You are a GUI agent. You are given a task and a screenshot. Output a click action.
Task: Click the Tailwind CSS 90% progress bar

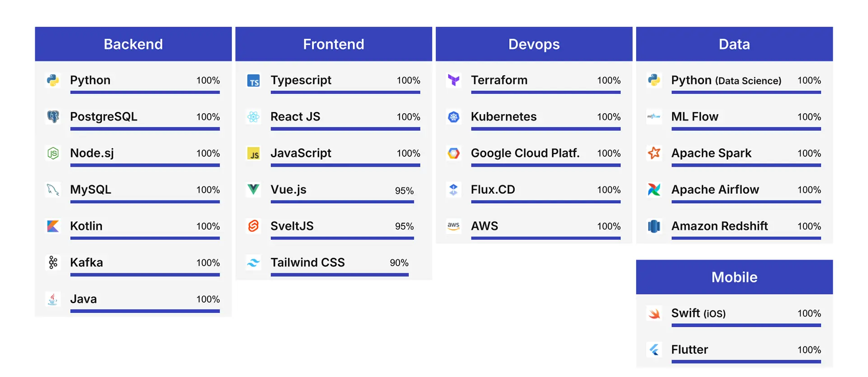(x=339, y=275)
